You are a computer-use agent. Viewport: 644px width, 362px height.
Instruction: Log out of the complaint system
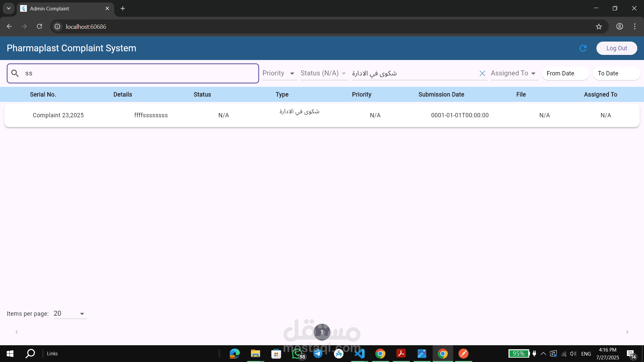616,48
